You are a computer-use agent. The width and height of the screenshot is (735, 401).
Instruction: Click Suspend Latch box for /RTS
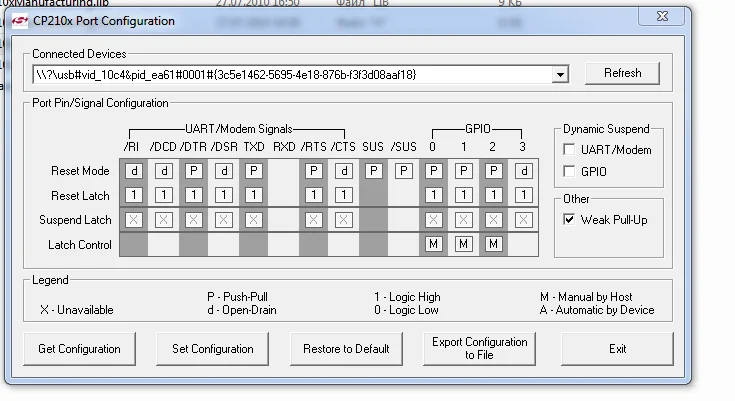313,220
